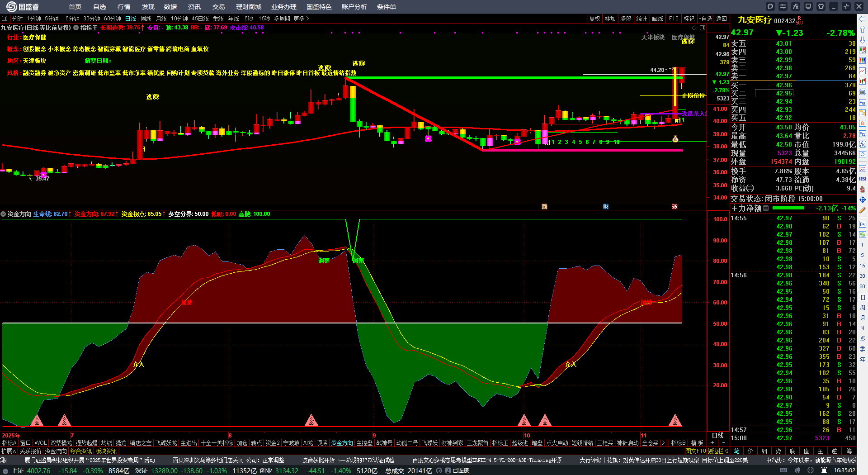
Task: Select the 周 weekly period in right sidebar
Action: (863, 308)
